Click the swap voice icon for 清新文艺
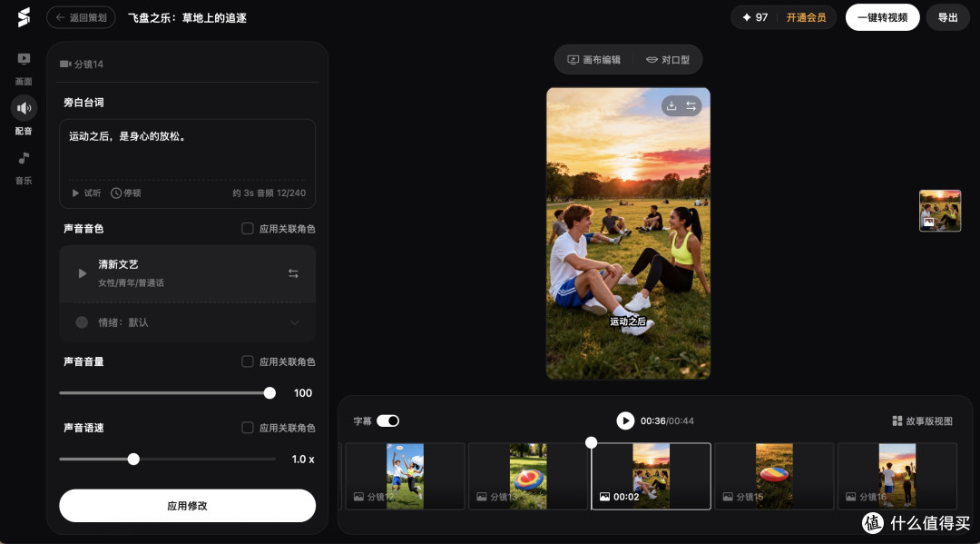The height and width of the screenshot is (544, 980). point(293,273)
